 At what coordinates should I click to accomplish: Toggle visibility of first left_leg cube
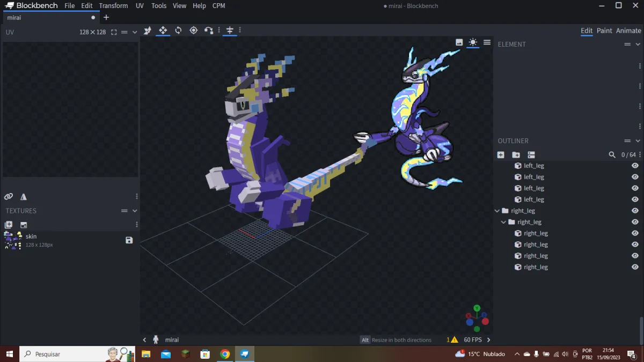click(x=635, y=166)
